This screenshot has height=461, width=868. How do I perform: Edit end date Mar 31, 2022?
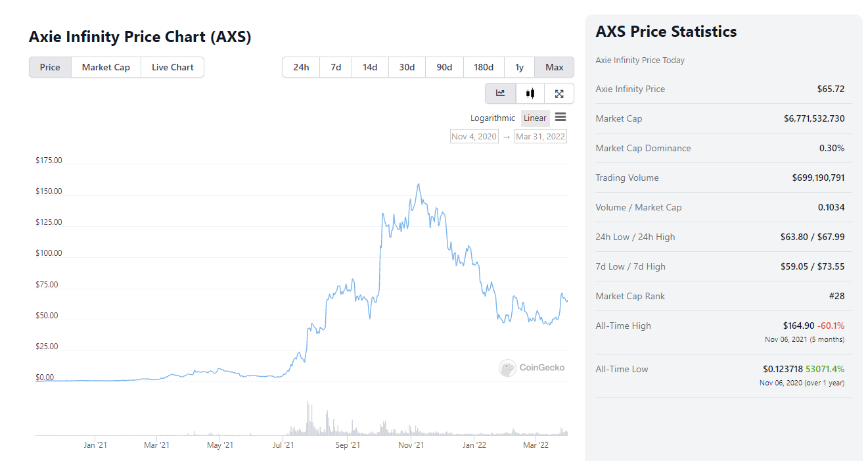tap(540, 137)
